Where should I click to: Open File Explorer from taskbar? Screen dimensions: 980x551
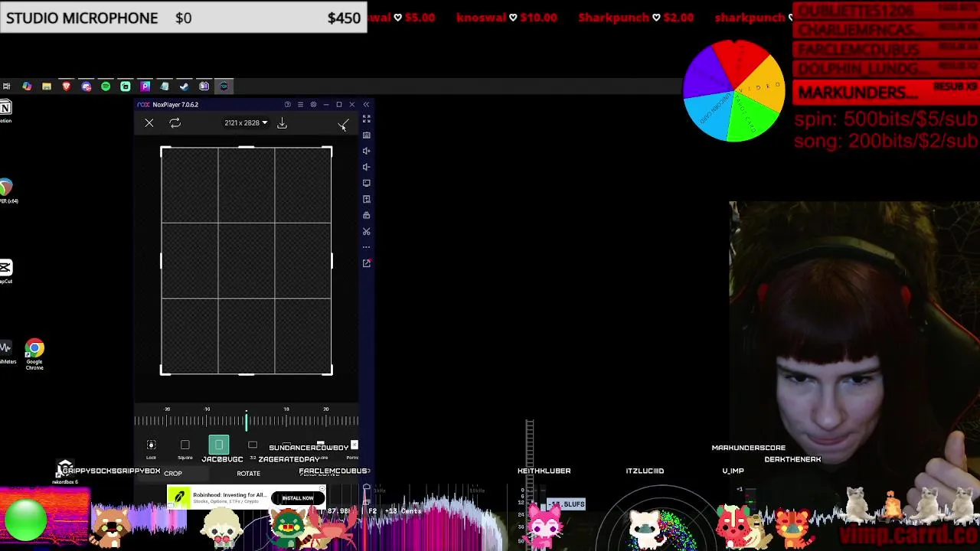(47, 86)
